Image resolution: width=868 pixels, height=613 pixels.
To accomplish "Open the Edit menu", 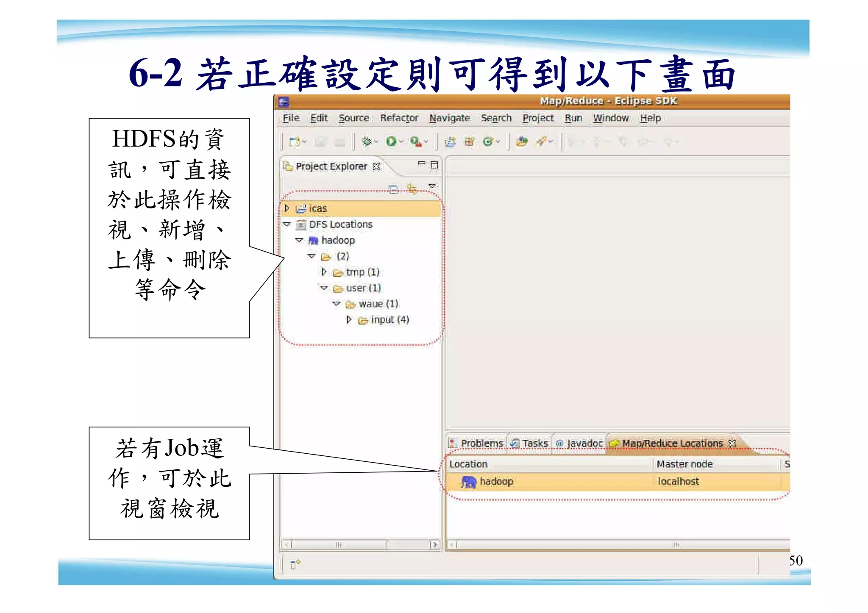I will tap(319, 118).
